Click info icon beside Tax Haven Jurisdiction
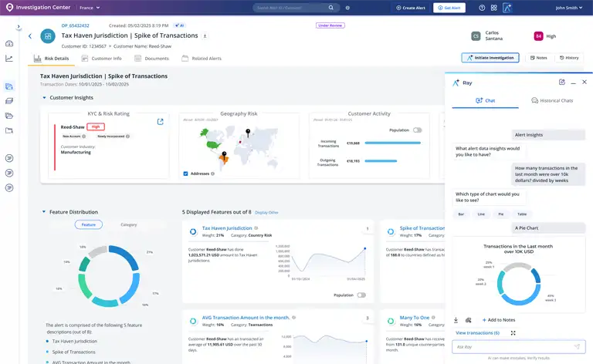 coord(256,228)
